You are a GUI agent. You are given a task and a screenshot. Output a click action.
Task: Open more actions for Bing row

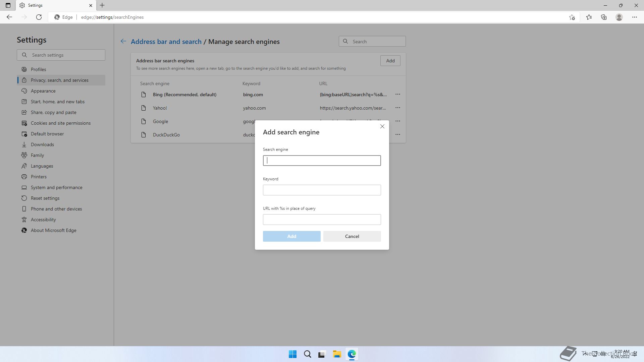(x=397, y=95)
